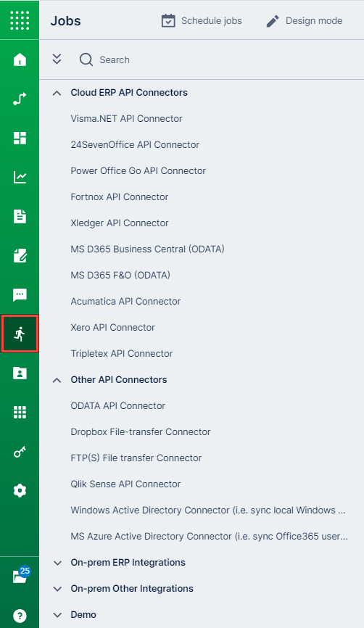
Task: Open the line chart analytics icon
Action: (20, 177)
